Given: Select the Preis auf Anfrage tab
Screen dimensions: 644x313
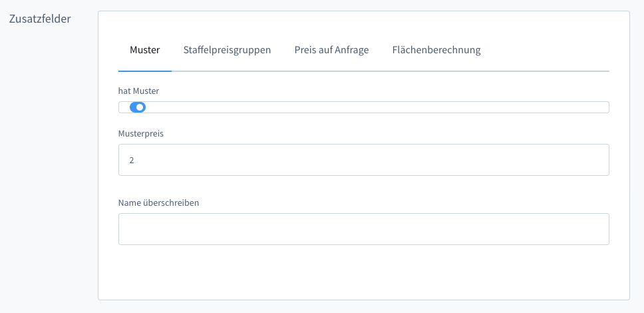Looking at the screenshot, I should [x=331, y=50].
